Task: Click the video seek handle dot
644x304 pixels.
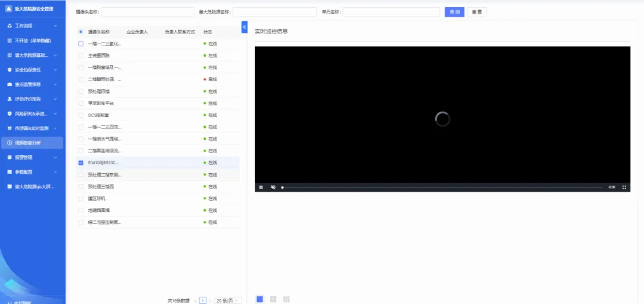Action: tap(282, 187)
